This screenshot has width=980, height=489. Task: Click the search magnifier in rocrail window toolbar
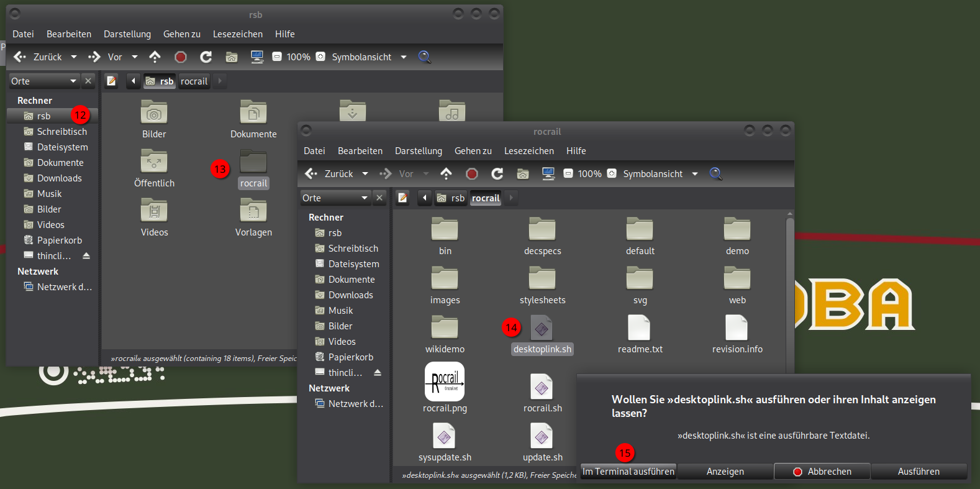point(715,174)
